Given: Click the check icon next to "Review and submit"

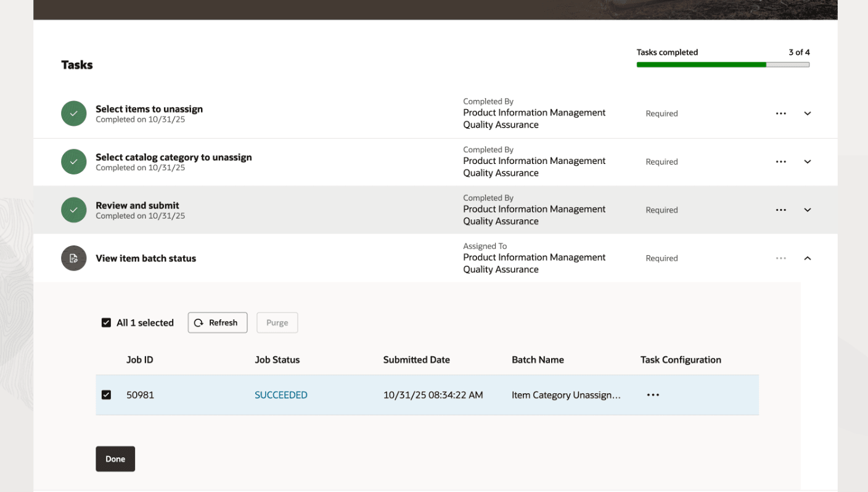Looking at the screenshot, I should 73,210.
